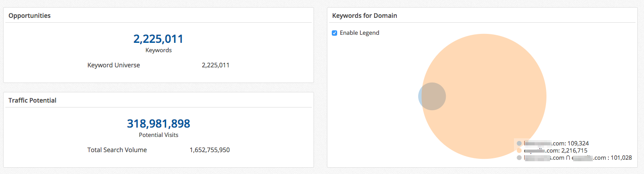Toggle the Enable Legend checkbox
Viewport: 644px width, 174px height.
point(334,33)
